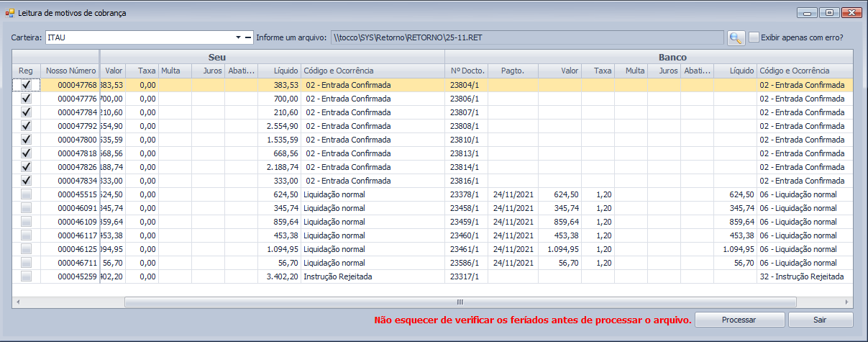Tick the Reg checkbox for row 000045259
The height and width of the screenshot is (342, 868).
26,276
